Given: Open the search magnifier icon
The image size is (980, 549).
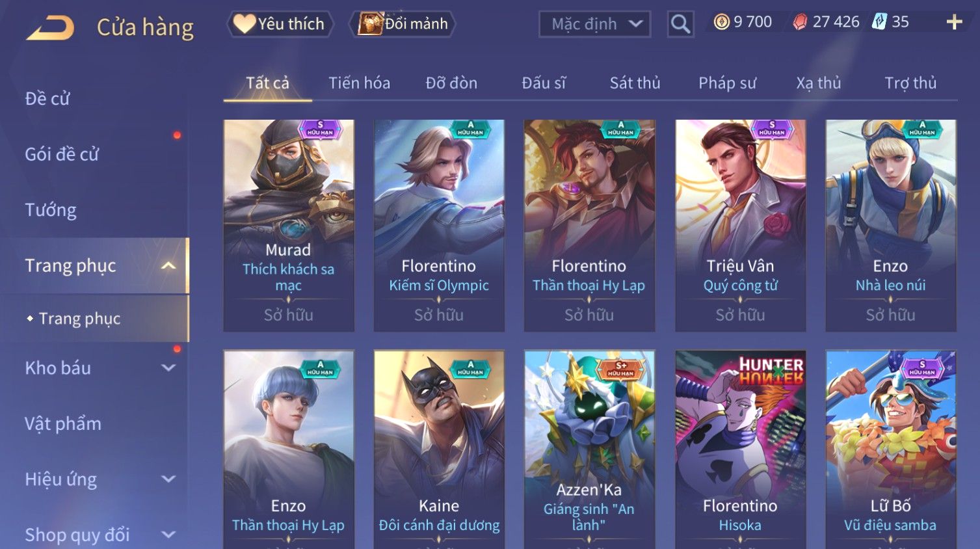Looking at the screenshot, I should (680, 24).
